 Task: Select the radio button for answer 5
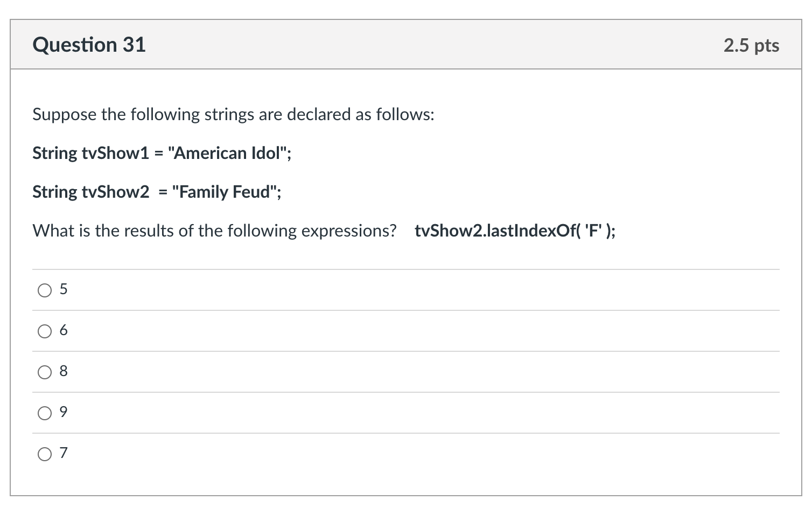45,291
